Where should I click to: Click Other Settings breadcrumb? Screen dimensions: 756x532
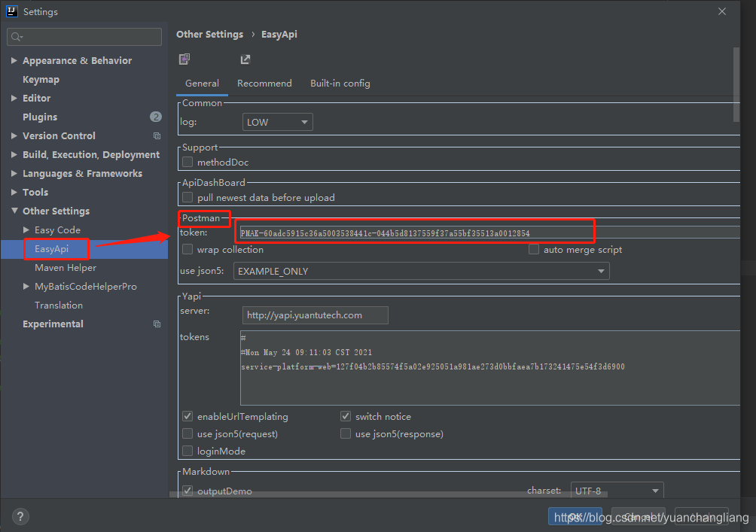click(x=210, y=34)
